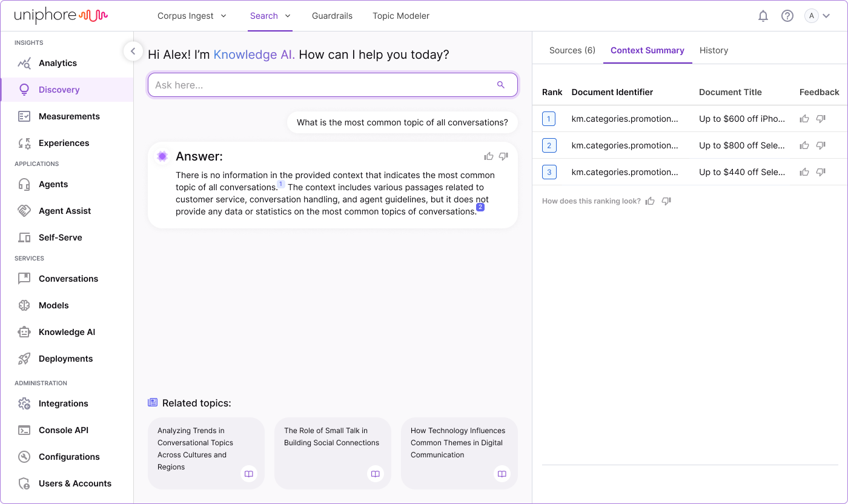This screenshot has height=504, width=848.
Task: Open Analytics from the sidebar
Action: [58, 63]
